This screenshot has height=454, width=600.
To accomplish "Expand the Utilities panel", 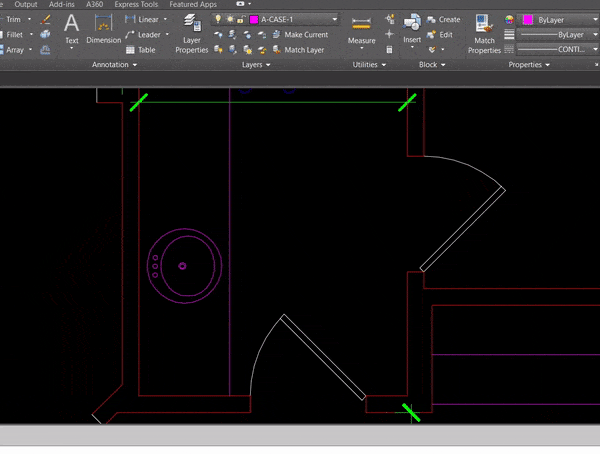I will point(369,65).
